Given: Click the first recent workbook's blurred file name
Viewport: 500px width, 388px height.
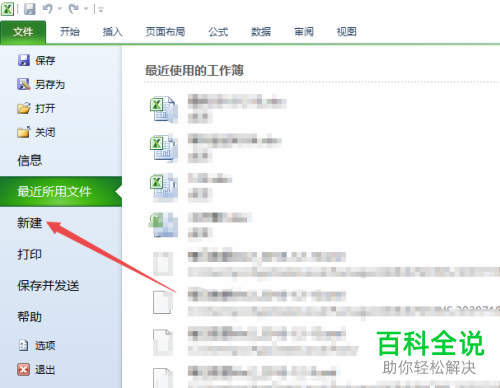Looking at the screenshot, I should tap(237, 102).
